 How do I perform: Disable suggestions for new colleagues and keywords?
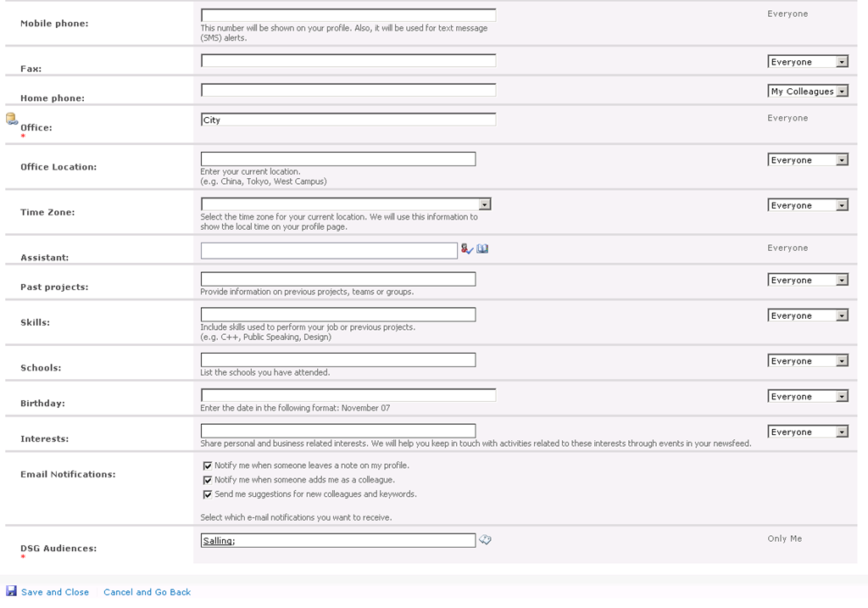coord(208,494)
